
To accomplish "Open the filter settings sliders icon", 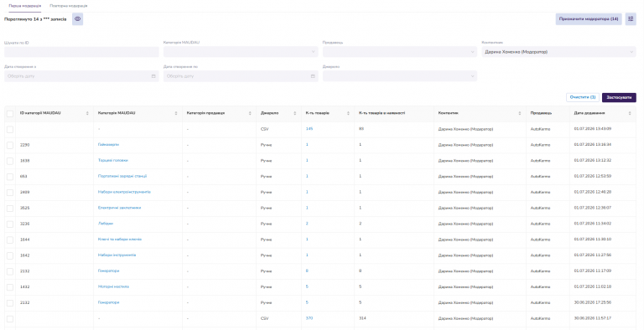I will (631, 19).
